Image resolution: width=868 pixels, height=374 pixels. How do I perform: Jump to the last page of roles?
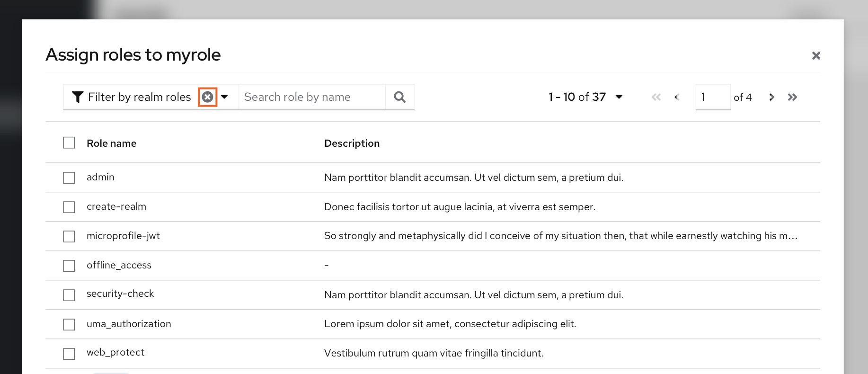(792, 97)
